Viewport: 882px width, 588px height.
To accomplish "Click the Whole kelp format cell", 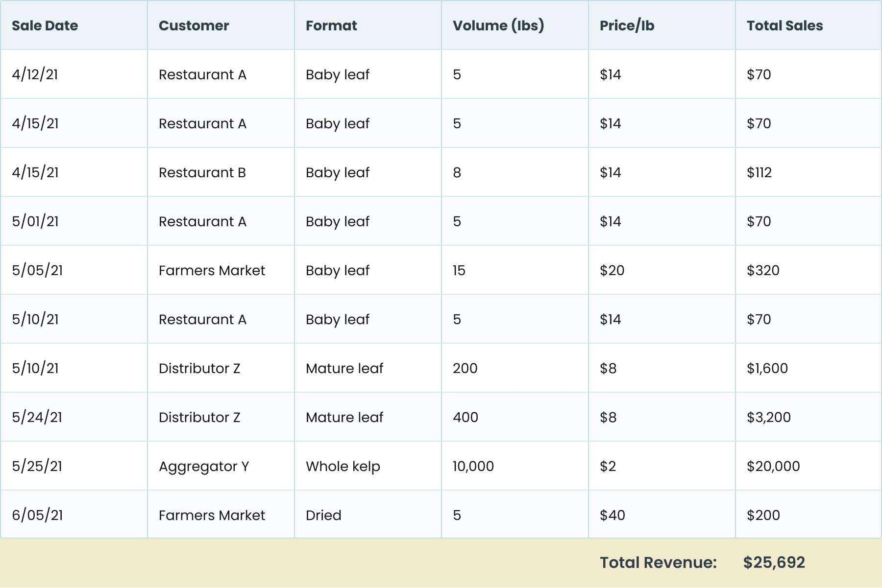I will (x=343, y=466).
